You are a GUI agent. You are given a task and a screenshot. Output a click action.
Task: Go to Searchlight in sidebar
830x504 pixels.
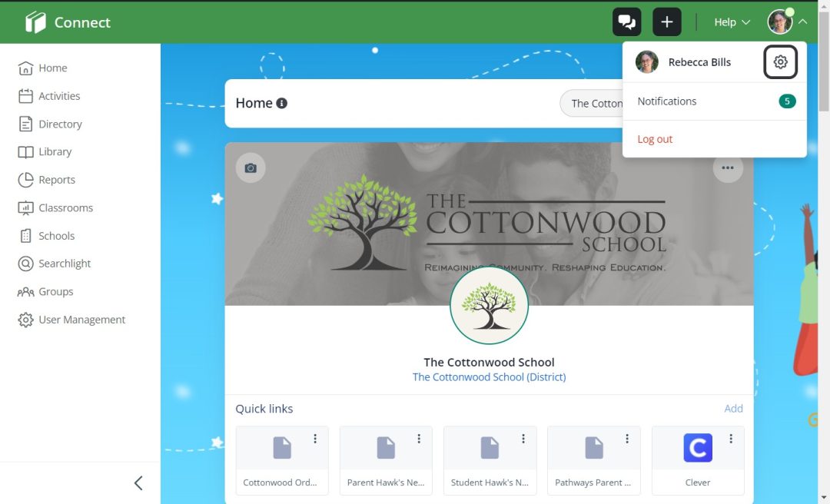pyautogui.click(x=65, y=264)
